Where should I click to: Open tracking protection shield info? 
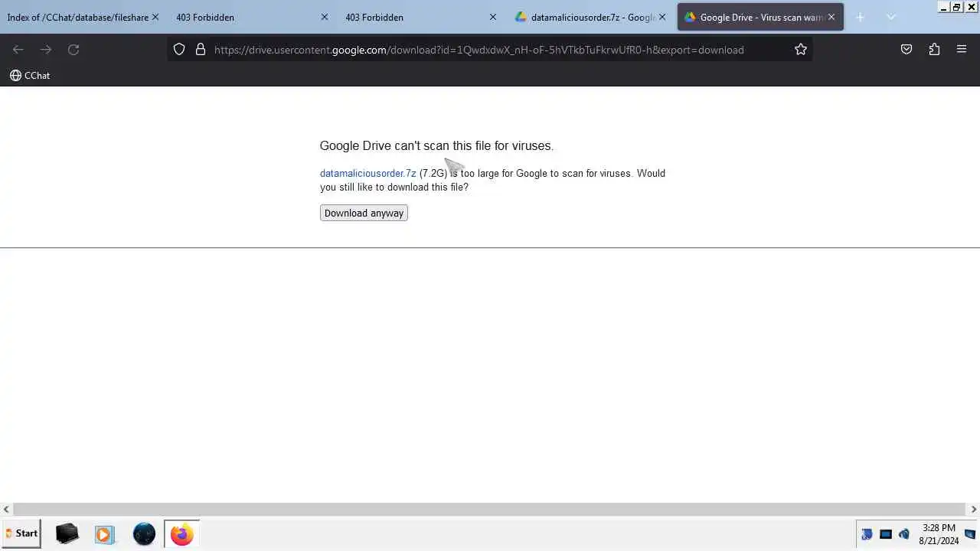[179, 49]
